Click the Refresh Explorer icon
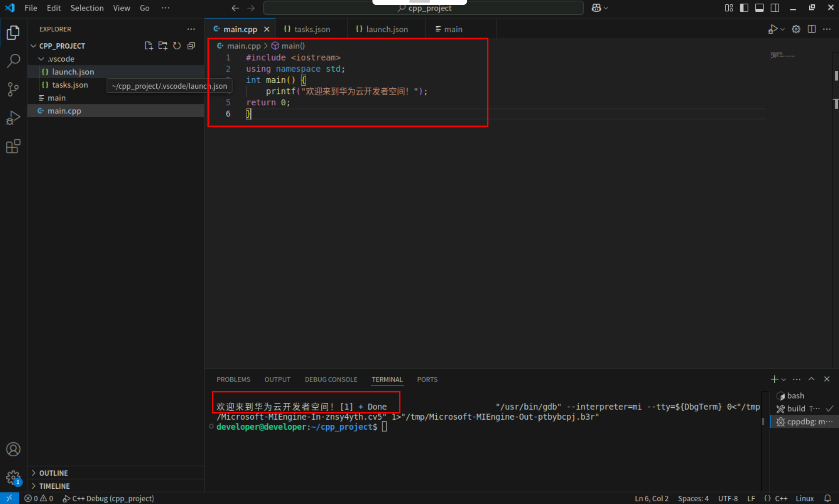839x504 pixels. [x=177, y=45]
